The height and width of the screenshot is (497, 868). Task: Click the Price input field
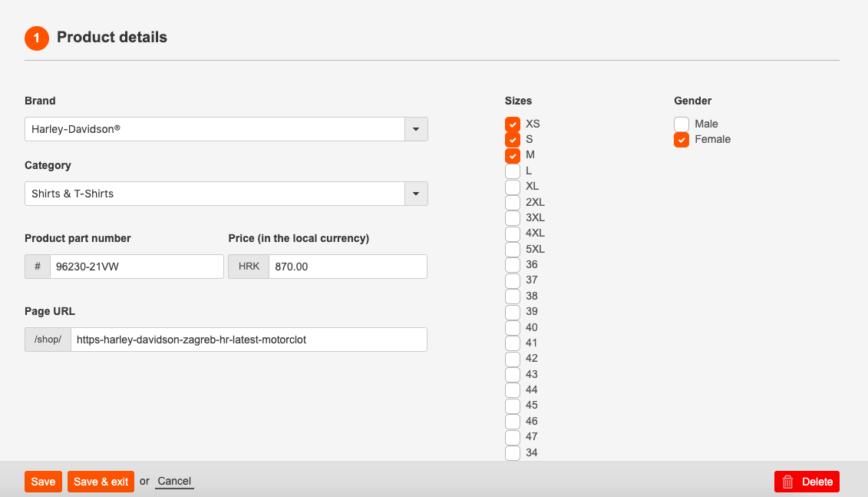pos(345,267)
